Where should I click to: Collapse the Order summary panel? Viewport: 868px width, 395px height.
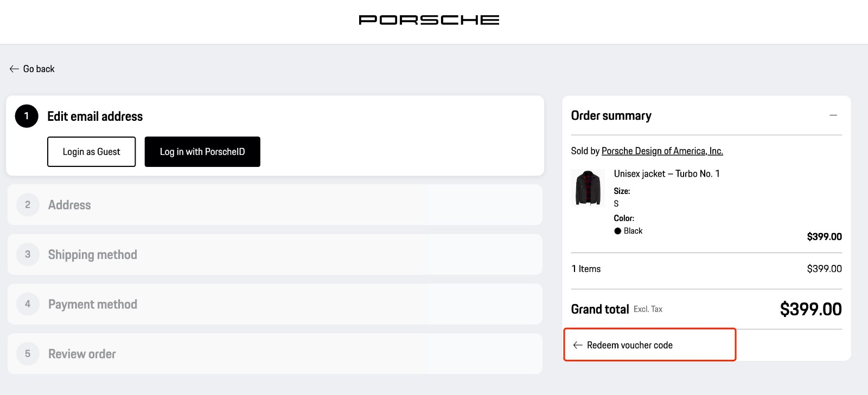coord(833,115)
